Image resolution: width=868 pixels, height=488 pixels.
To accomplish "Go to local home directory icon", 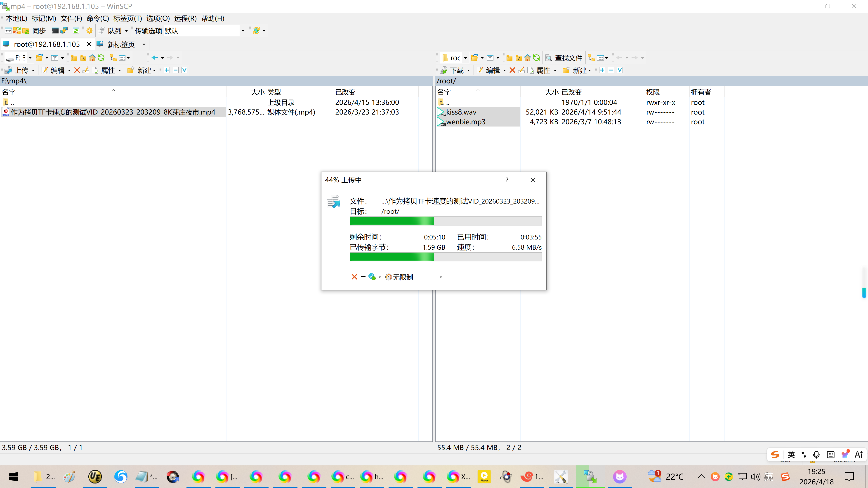I will [92, 58].
